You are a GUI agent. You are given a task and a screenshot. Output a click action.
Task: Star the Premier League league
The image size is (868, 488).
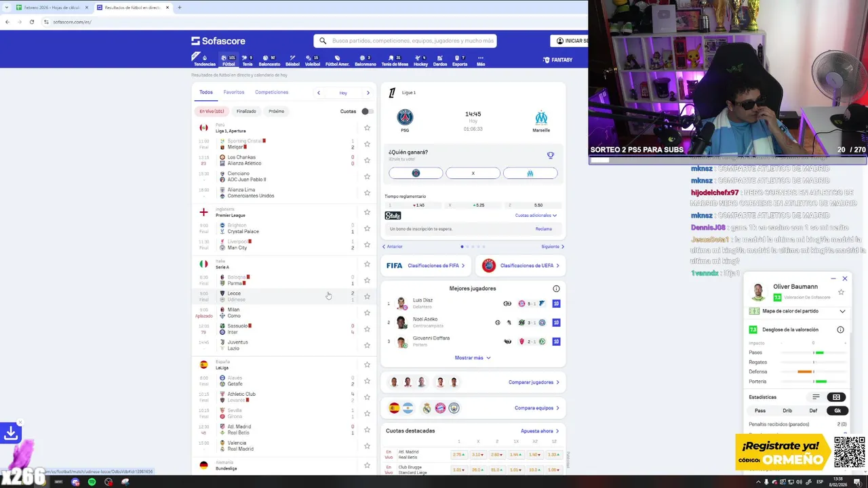pos(367,212)
